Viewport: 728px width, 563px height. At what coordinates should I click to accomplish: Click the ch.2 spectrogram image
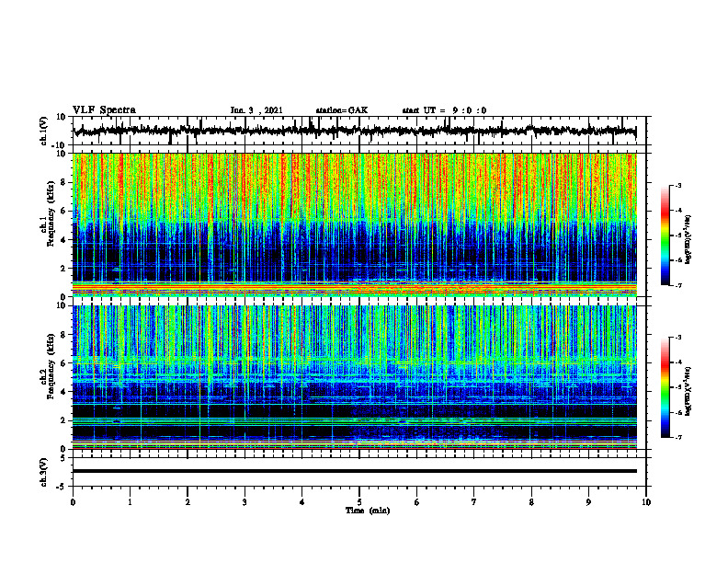click(355, 377)
